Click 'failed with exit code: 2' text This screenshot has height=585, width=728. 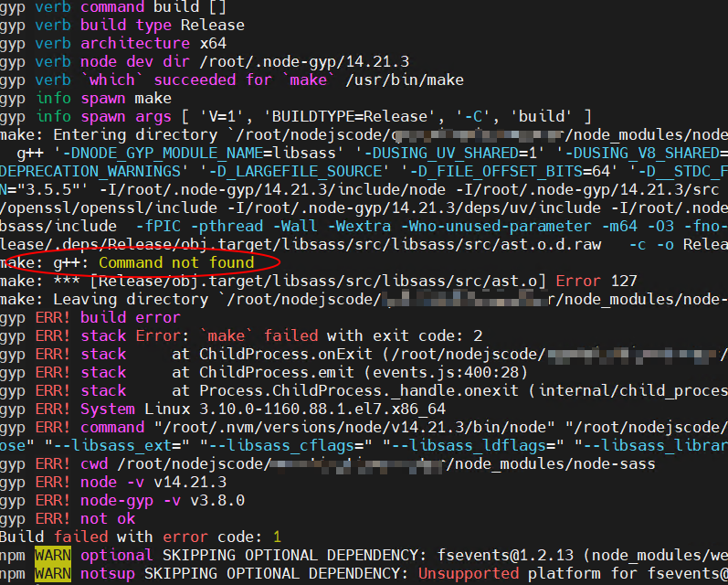point(374,336)
